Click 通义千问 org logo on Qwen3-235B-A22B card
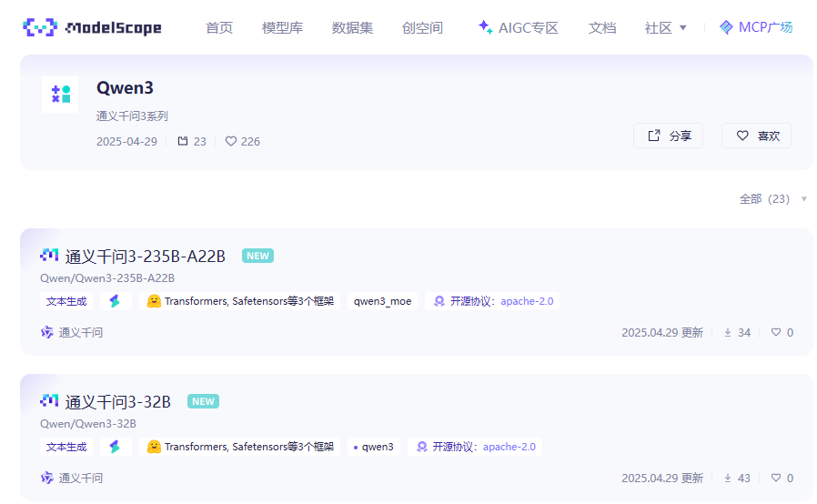Viewport: 817px width, 504px height. point(47,332)
